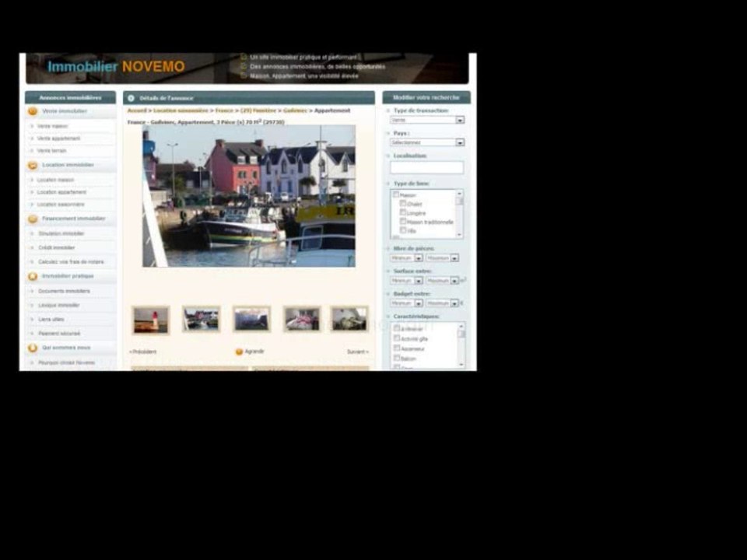The image size is (747, 560).
Task: Click the Agrandir text link
Action: click(254, 352)
